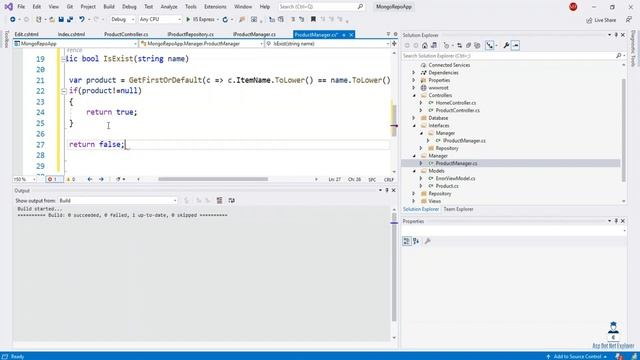Expand the Repository folder at tree bottom
Screen dimensions: 640x360
(x=413, y=193)
